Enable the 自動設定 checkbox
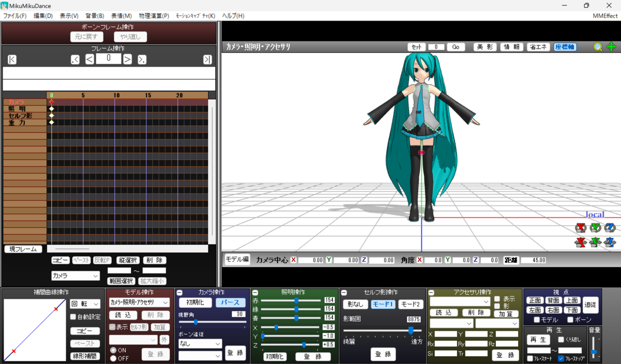The height and width of the screenshot is (364, 621). point(73,317)
